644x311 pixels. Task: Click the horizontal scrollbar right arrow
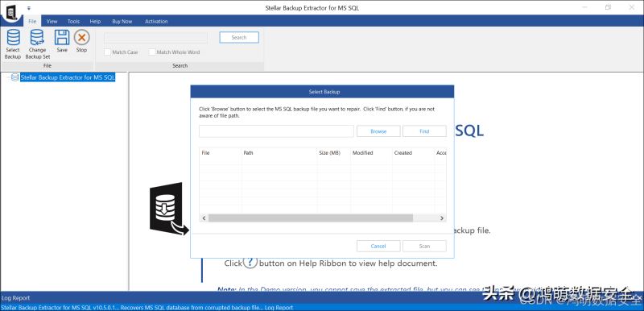[442, 218]
